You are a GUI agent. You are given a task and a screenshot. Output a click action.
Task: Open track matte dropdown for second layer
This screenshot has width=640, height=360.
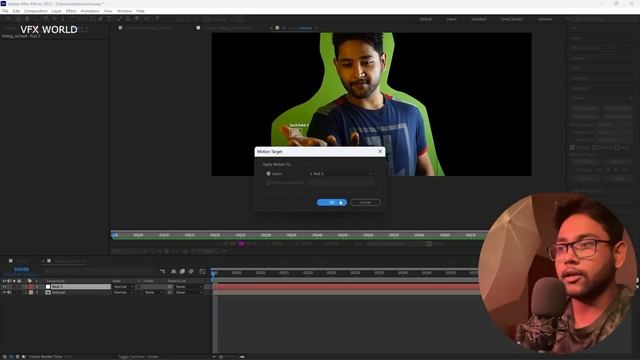[153, 292]
